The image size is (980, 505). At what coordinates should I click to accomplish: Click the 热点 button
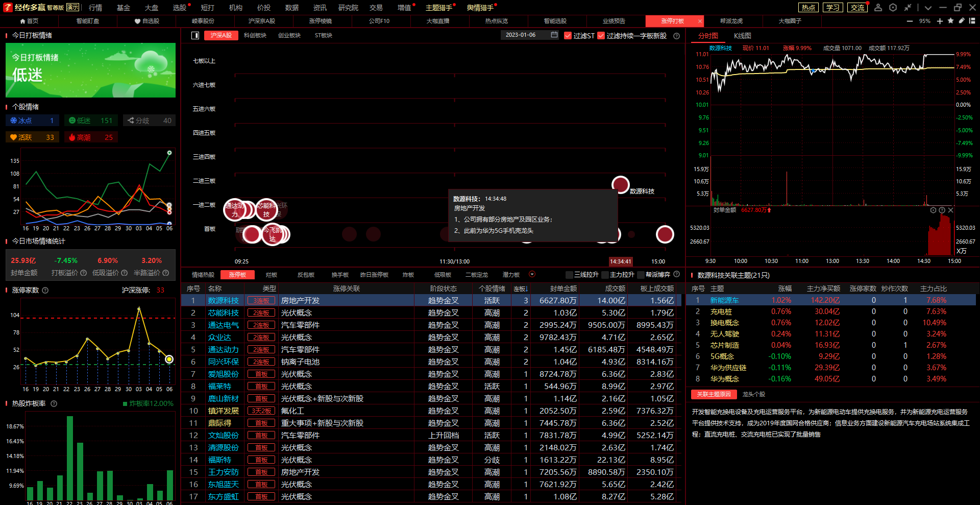[808, 8]
